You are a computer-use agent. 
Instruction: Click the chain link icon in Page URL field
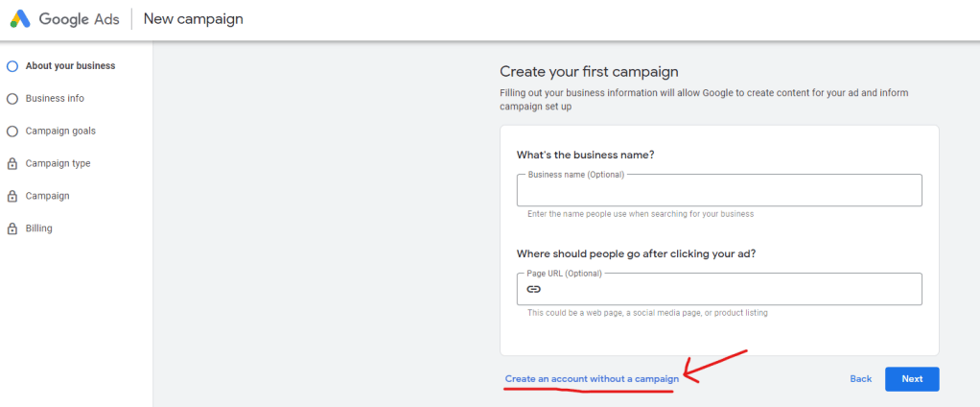coord(533,289)
